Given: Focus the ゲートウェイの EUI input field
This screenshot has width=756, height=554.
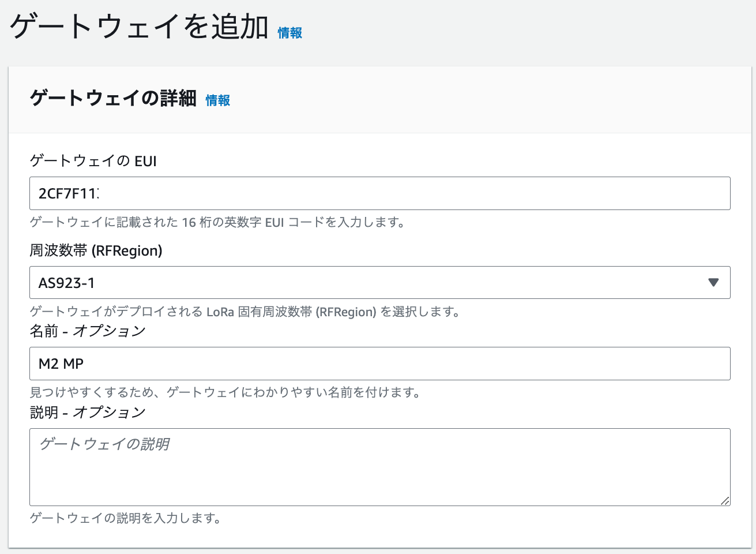Looking at the screenshot, I should [x=379, y=193].
